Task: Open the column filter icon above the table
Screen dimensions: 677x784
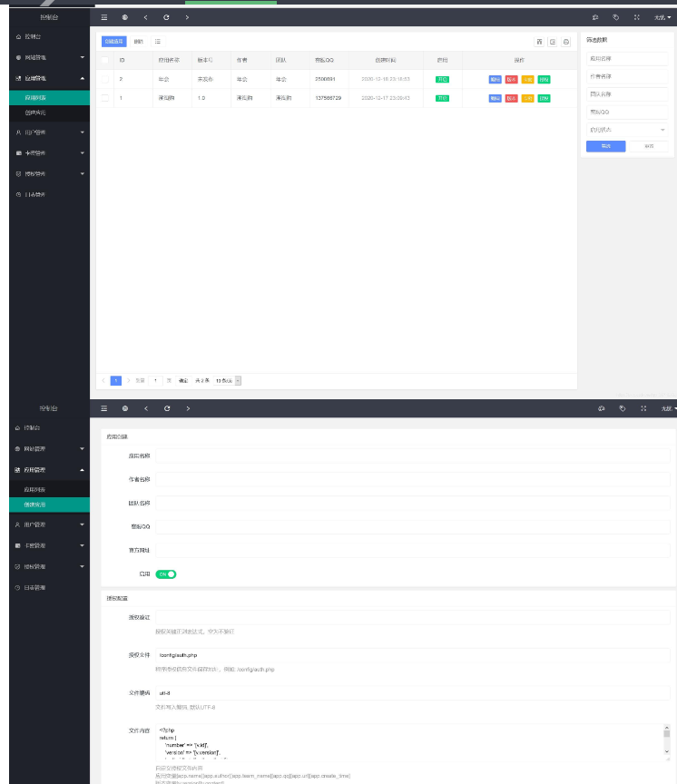Action: click(539, 42)
